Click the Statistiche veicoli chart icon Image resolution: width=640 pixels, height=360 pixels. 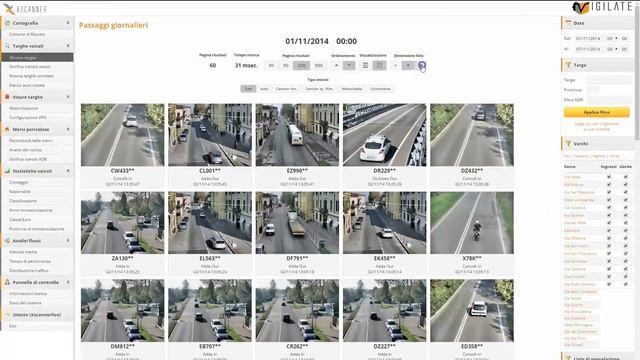[7, 171]
